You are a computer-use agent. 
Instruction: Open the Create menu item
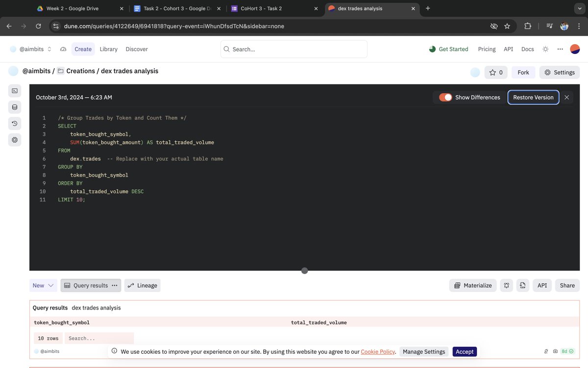pos(83,49)
